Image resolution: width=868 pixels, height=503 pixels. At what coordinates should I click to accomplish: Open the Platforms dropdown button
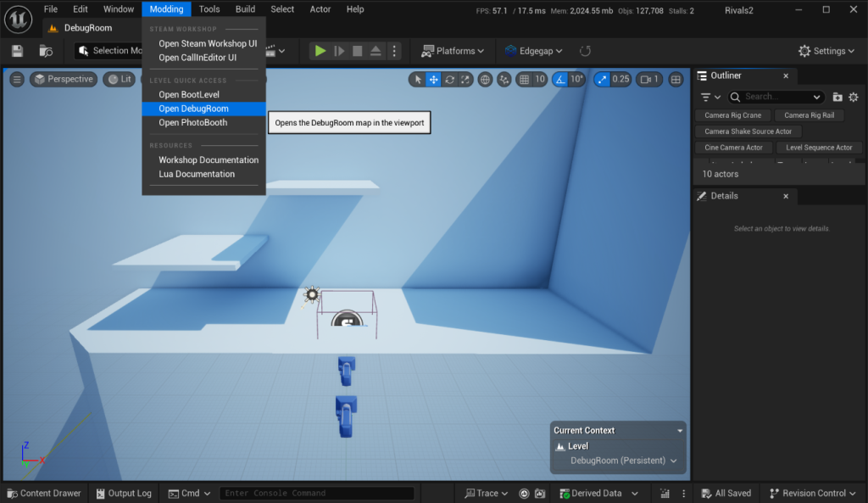453,51
